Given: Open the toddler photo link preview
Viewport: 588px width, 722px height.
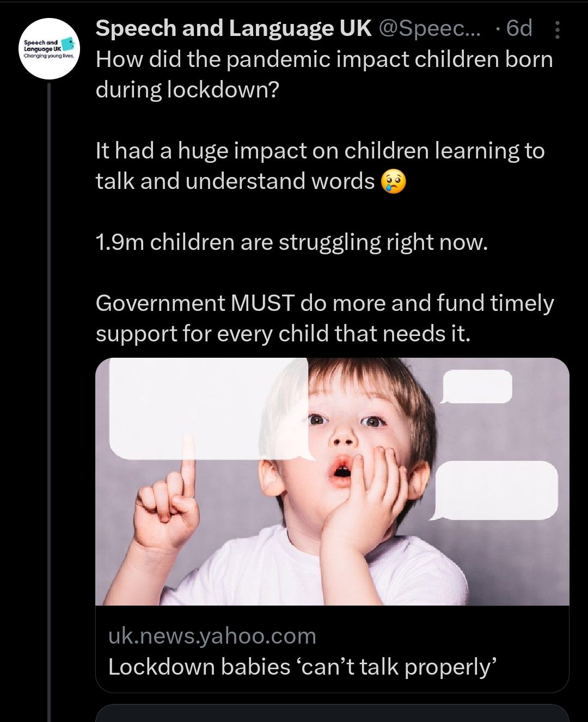Looking at the screenshot, I should [x=332, y=481].
